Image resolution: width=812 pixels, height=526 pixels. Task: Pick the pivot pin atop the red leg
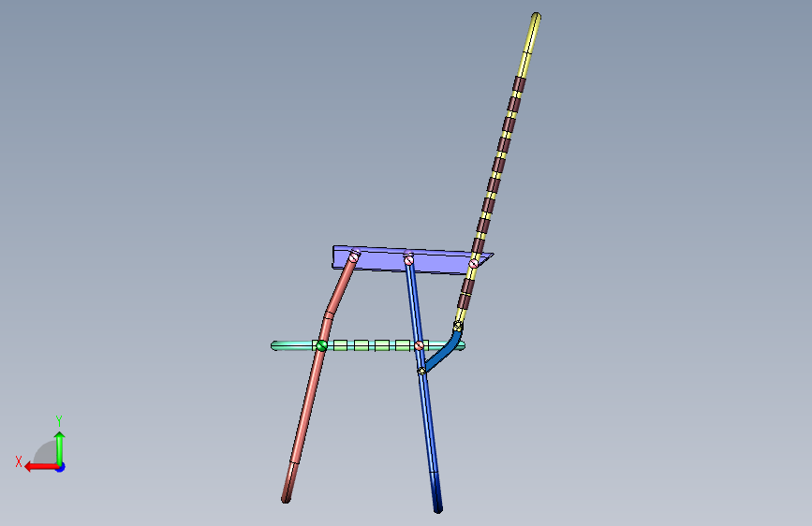(354, 256)
